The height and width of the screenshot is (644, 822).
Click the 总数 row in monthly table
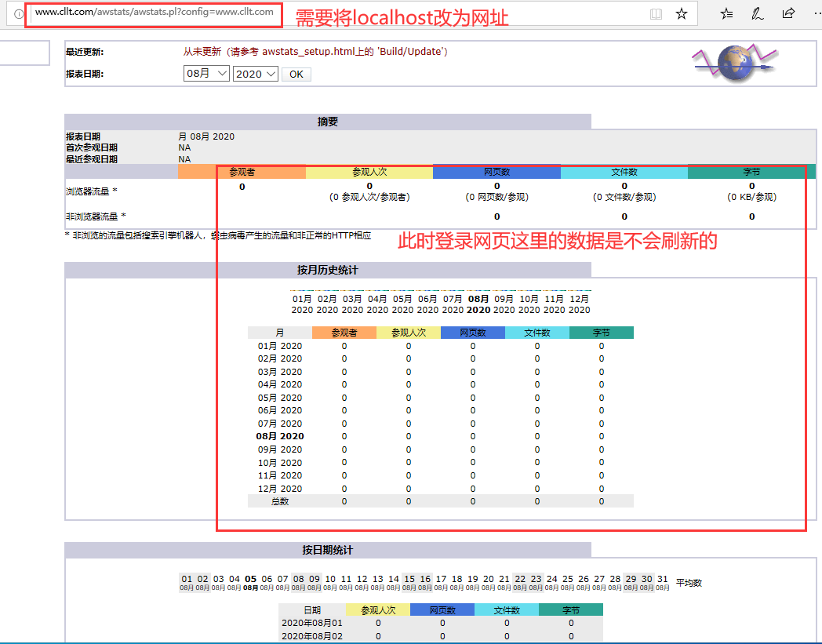click(x=440, y=501)
